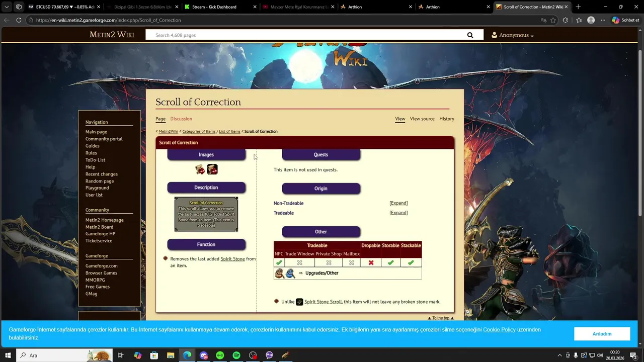Jump back using To the top link
Screen dimensions: 644x362
point(441,318)
